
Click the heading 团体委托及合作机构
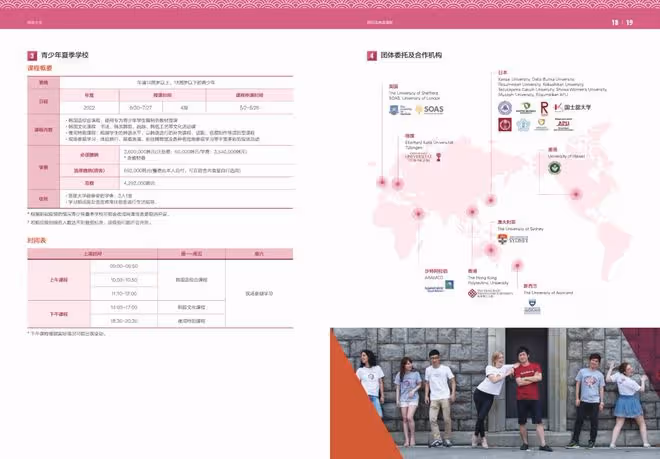click(411, 55)
